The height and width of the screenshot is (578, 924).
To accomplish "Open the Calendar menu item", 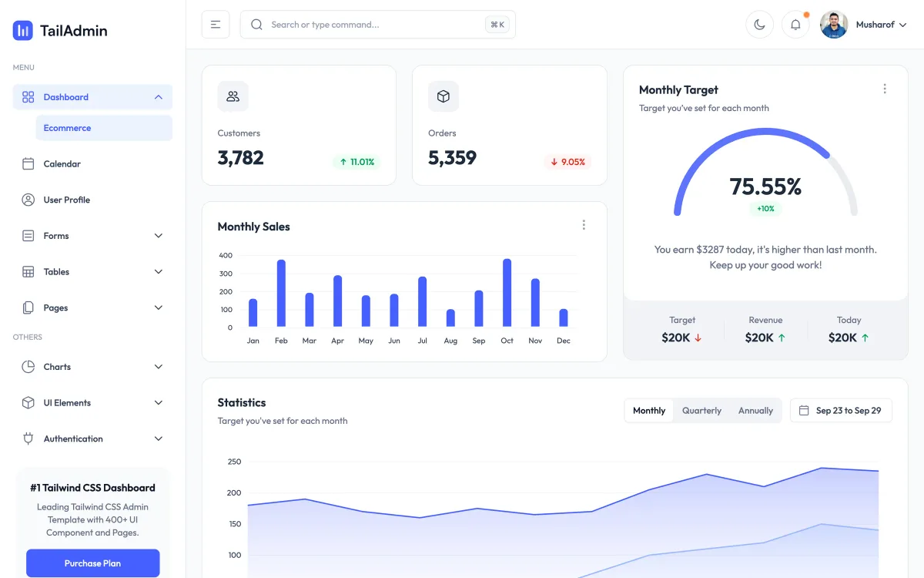I will 92,164.
